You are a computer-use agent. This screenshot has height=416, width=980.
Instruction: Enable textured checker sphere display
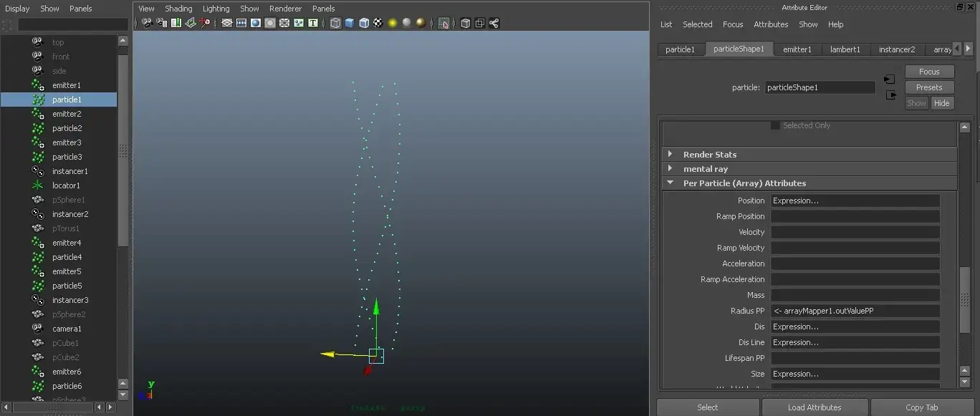point(378,23)
